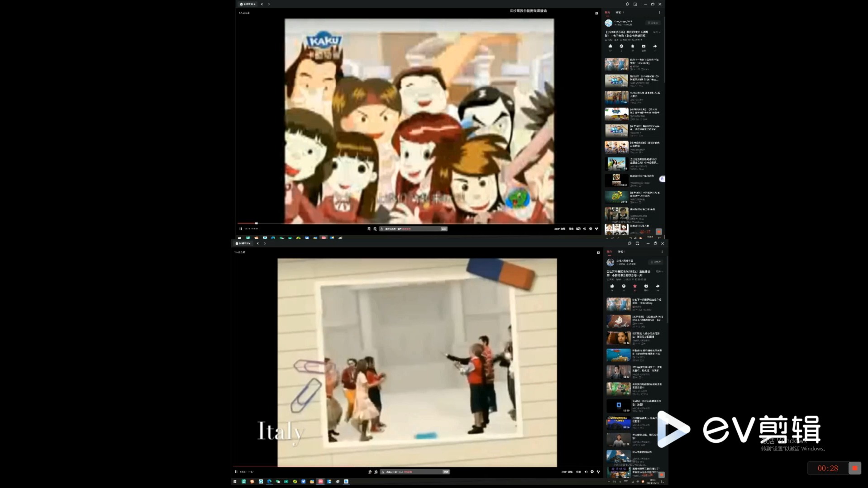
Task: Expand the video description in top panel
Action: (x=657, y=32)
